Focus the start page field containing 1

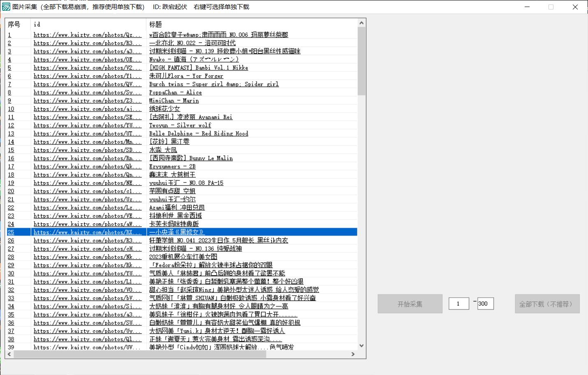pyautogui.click(x=458, y=304)
